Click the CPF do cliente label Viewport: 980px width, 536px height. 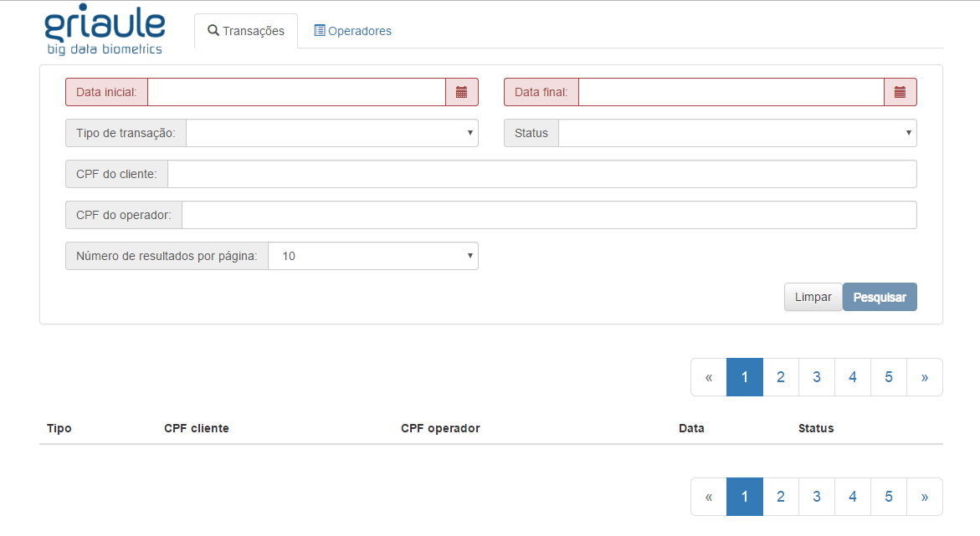click(x=117, y=174)
